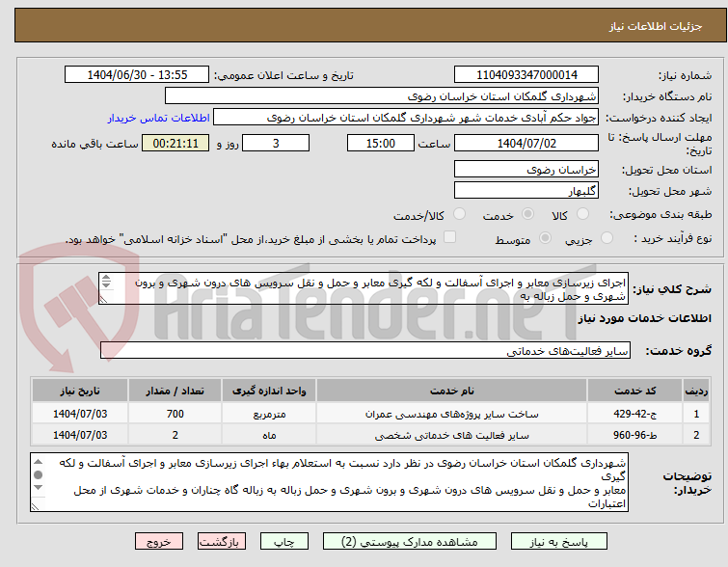
Task: Click service code ط-96-960 cell
Action: coord(634,435)
